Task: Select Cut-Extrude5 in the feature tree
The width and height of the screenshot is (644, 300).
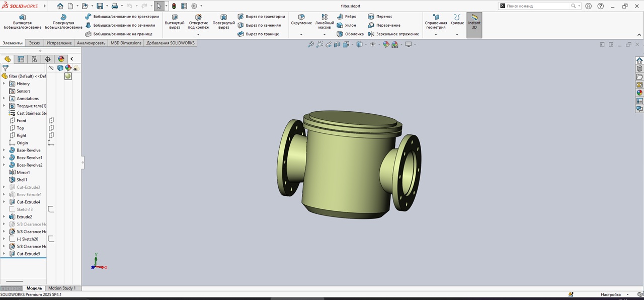Action: tap(28, 254)
